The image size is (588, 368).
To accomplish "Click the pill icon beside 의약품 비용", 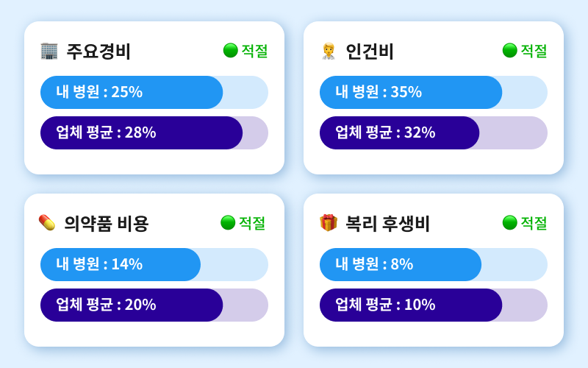I will [47, 222].
